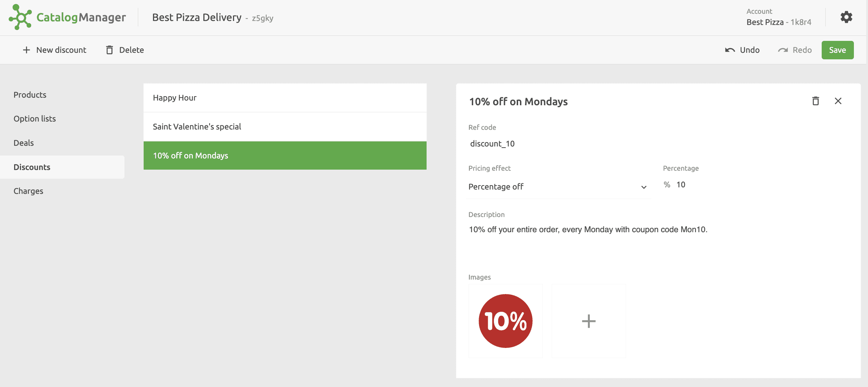Viewport: 868px width, 387px height.
Task: Switch to the Discounts section
Action: (32, 167)
